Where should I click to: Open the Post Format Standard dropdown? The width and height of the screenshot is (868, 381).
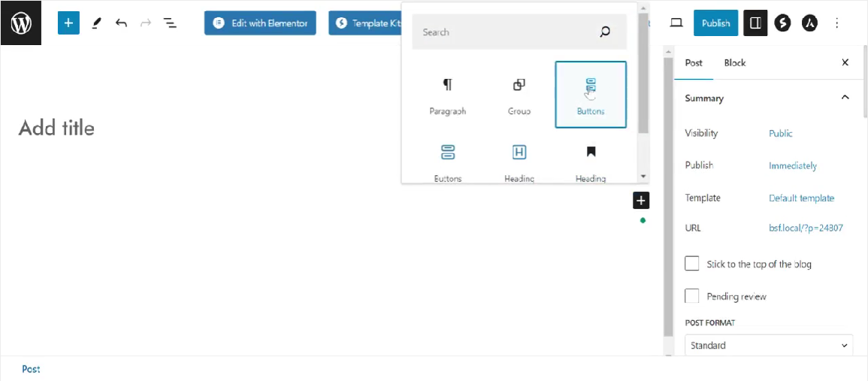[x=769, y=346]
